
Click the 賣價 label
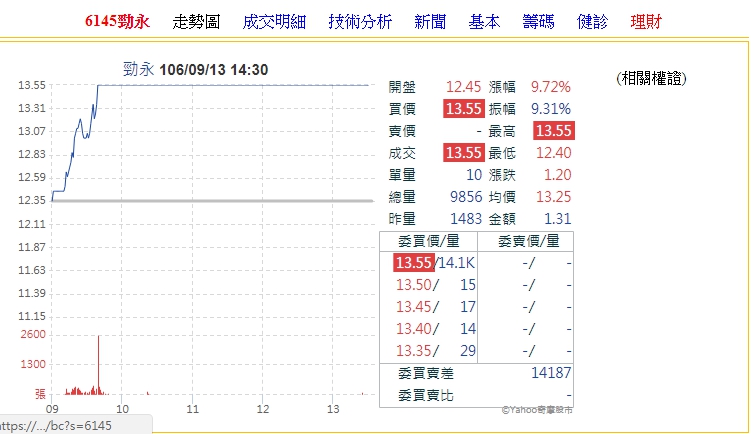[402, 131]
